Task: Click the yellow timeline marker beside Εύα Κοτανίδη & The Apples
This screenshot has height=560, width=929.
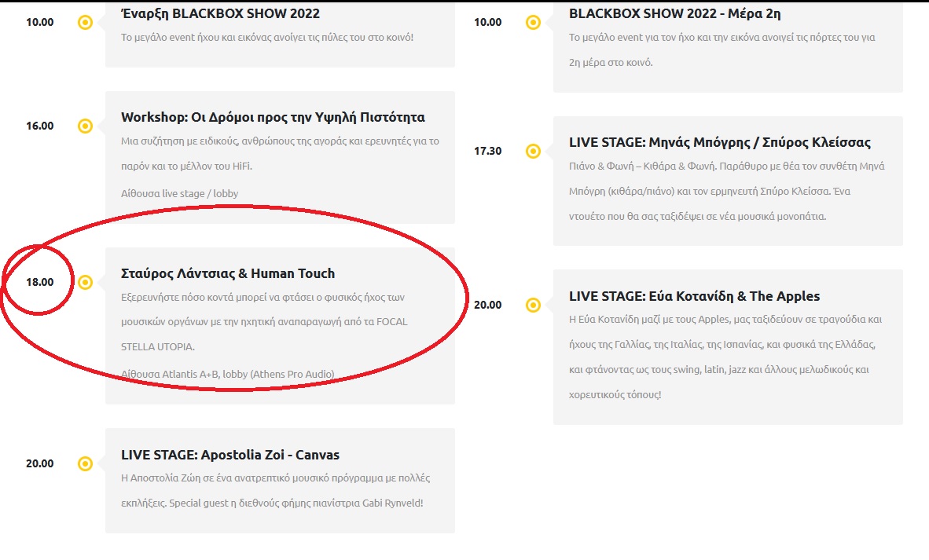Action: tap(533, 305)
